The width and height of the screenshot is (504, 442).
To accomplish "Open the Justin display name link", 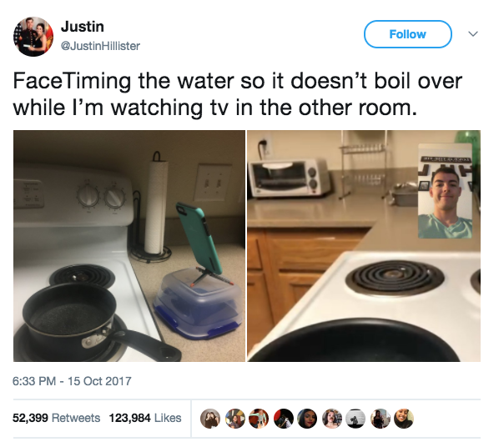I will [x=83, y=27].
